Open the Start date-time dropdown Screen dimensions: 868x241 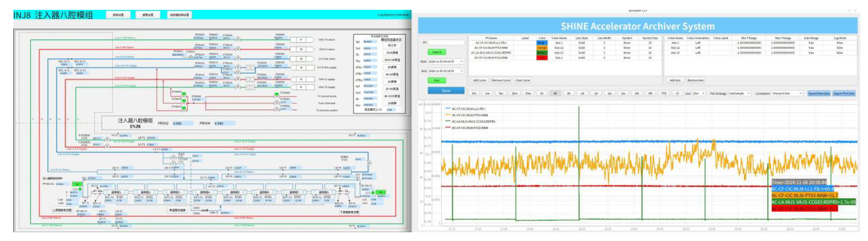coord(462,61)
